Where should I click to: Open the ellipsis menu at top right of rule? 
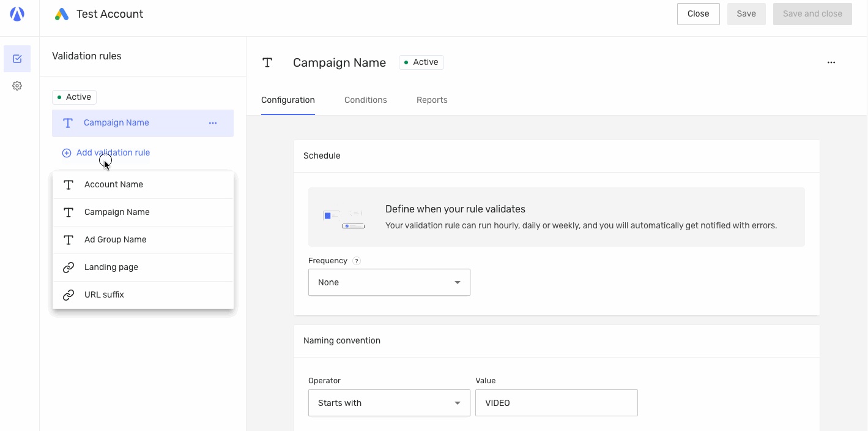(831, 62)
